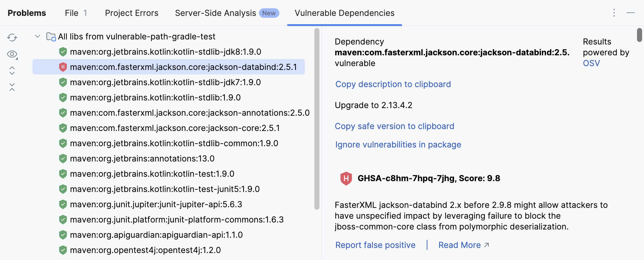Image resolution: width=644 pixels, height=260 pixels.
Task: Click the 'Upgrade to 2.13.4.2' text
Action: (x=374, y=105)
